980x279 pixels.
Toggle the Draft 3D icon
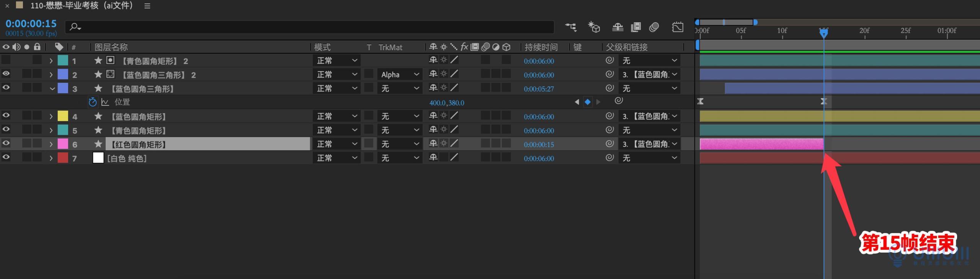coord(594,27)
